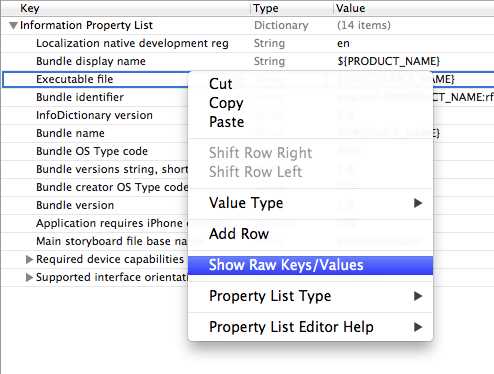Select the Main storyboard file base name key

[112, 241]
